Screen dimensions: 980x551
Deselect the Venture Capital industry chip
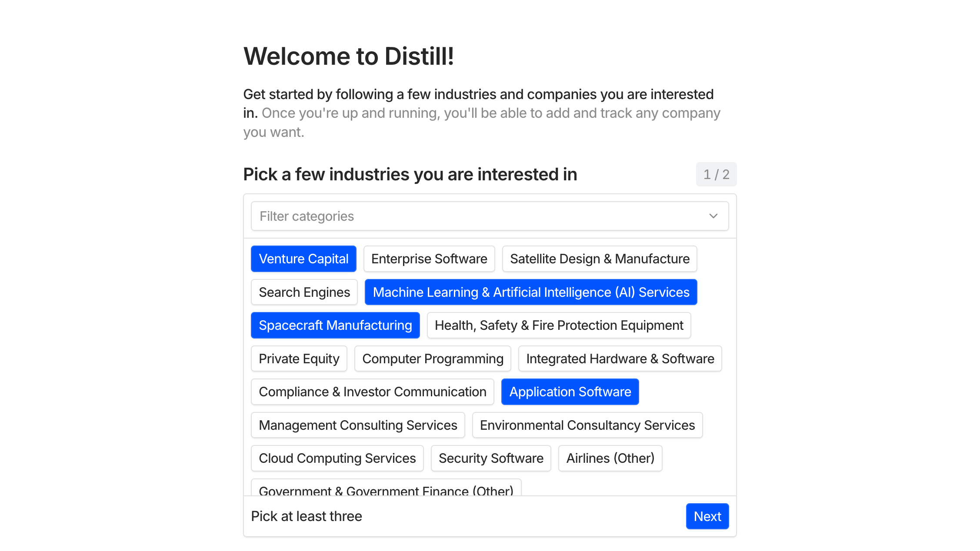click(x=303, y=259)
